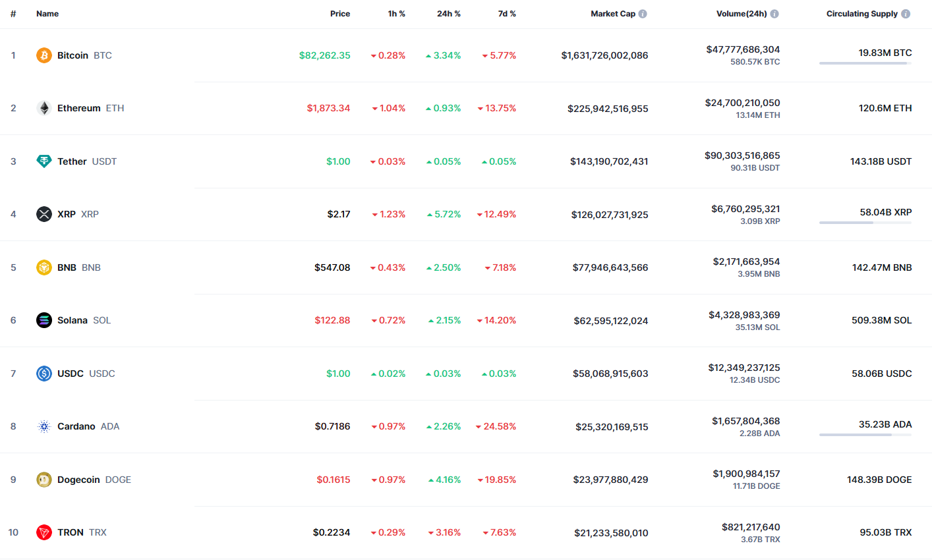Click TRON volume $821,217,640
The image size is (932, 560).
(x=751, y=527)
